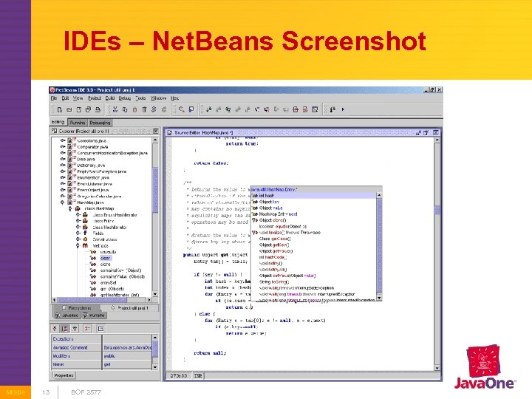Click the Find magnifier toolbar icon
Viewport: 532px width, 399px height.
pos(182,109)
